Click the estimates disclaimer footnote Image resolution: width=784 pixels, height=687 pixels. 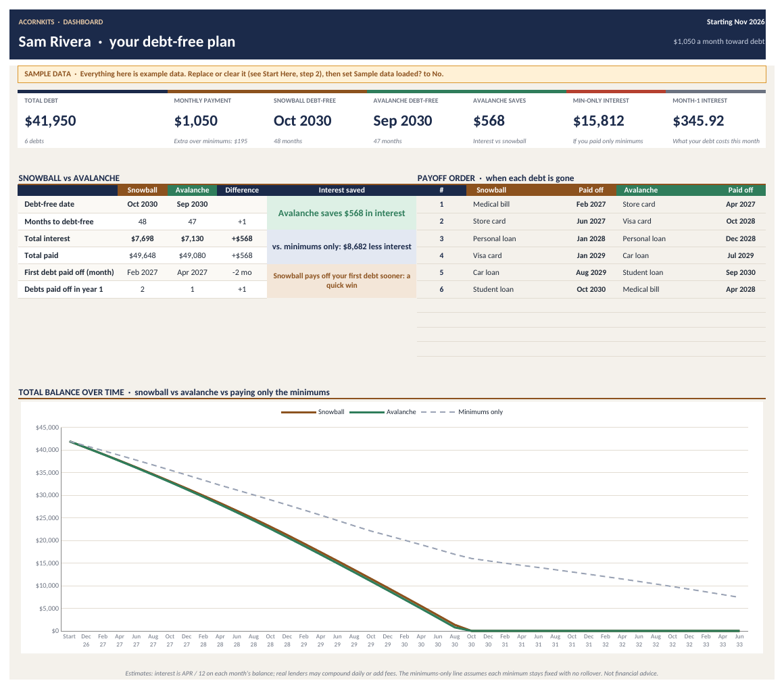(x=391, y=673)
